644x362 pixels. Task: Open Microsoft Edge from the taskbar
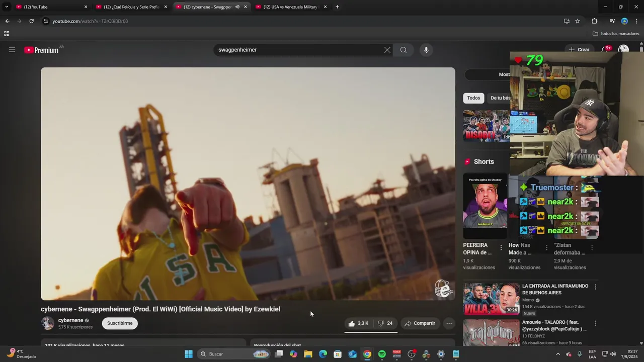point(323,354)
